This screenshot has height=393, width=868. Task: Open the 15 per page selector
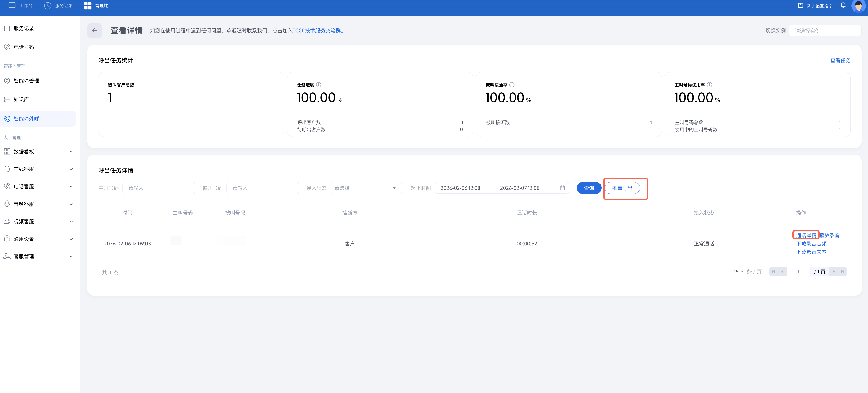click(739, 272)
